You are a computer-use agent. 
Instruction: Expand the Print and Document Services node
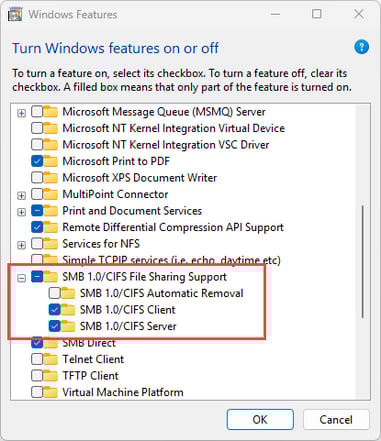pyautogui.click(x=21, y=212)
